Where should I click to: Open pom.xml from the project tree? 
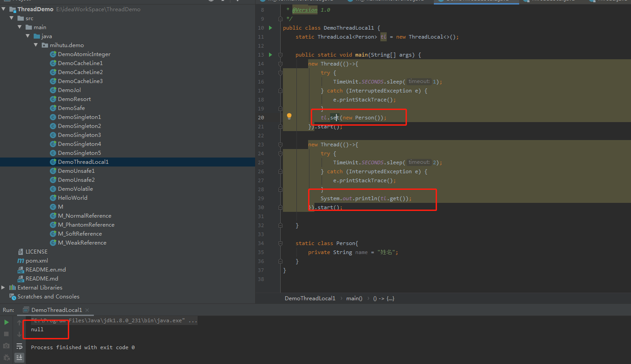click(36, 261)
